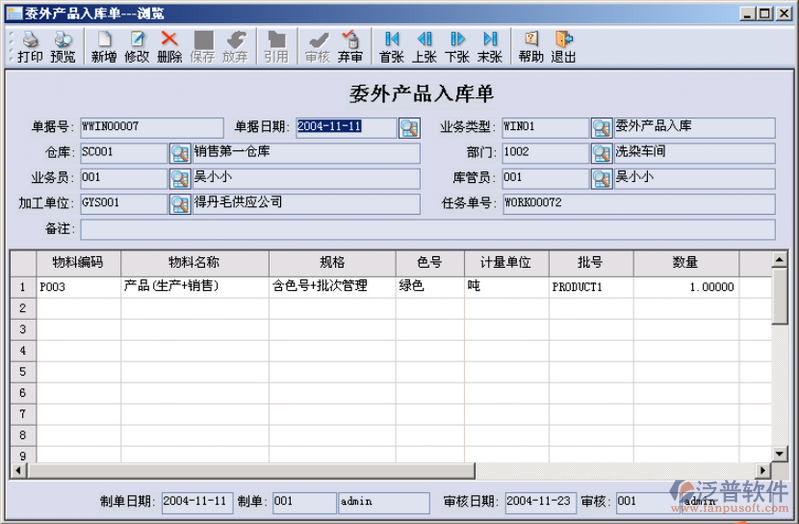Viewport: 799px width, 524px height.
Task: Click the grid cell containing P003
Action: (79, 286)
